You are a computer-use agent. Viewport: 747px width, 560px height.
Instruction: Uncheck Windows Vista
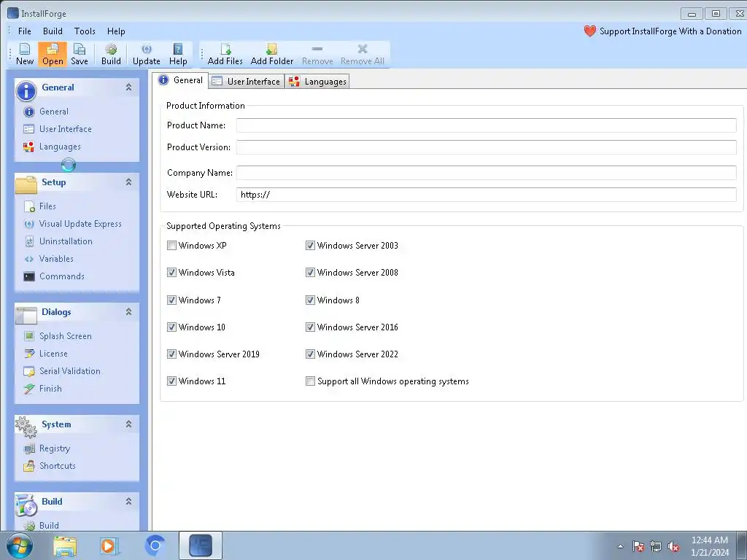pyautogui.click(x=171, y=273)
